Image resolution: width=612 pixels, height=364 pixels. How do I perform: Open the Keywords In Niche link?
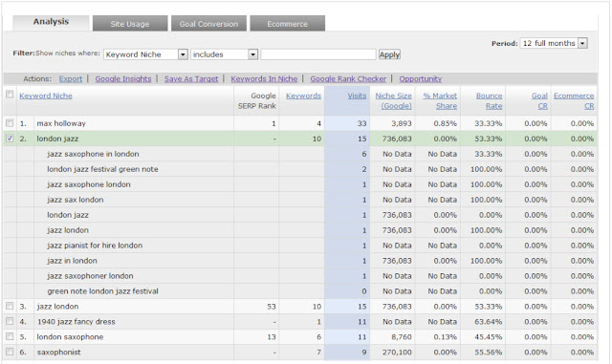264,78
